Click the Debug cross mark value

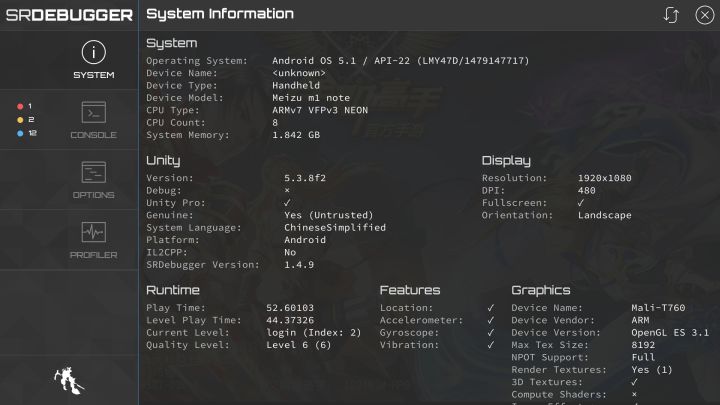click(287, 190)
